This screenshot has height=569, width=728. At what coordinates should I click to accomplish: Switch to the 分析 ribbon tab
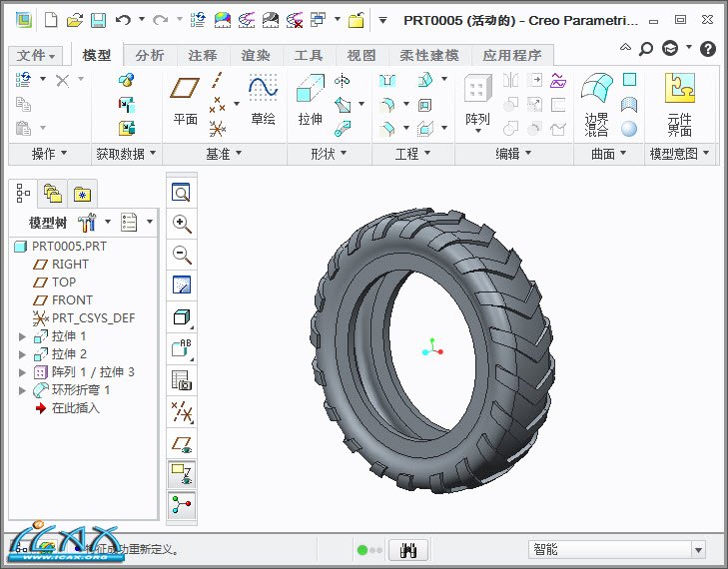(x=150, y=56)
